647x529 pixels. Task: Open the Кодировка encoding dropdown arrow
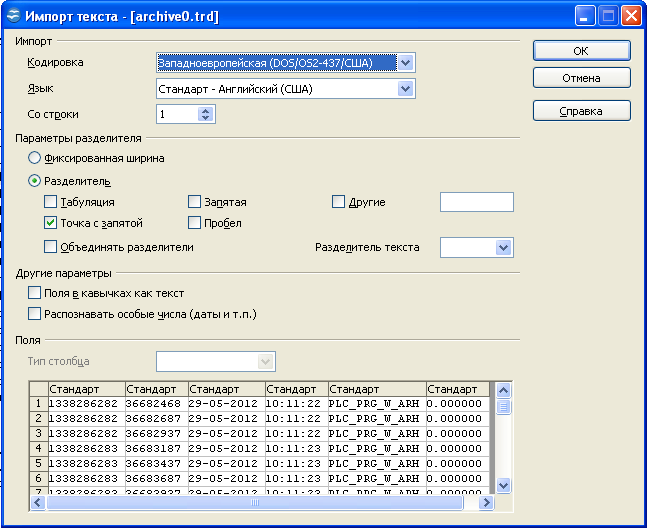click(406, 63)
